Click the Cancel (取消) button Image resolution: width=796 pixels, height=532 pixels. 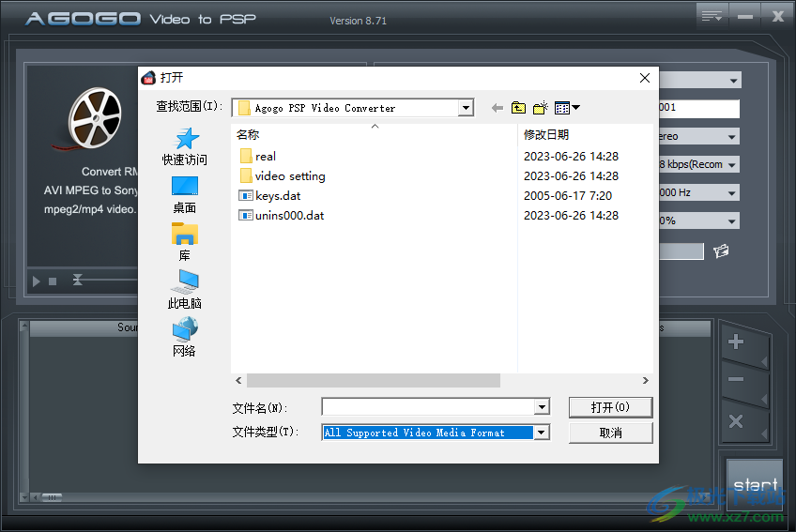(x=611, y=433)
